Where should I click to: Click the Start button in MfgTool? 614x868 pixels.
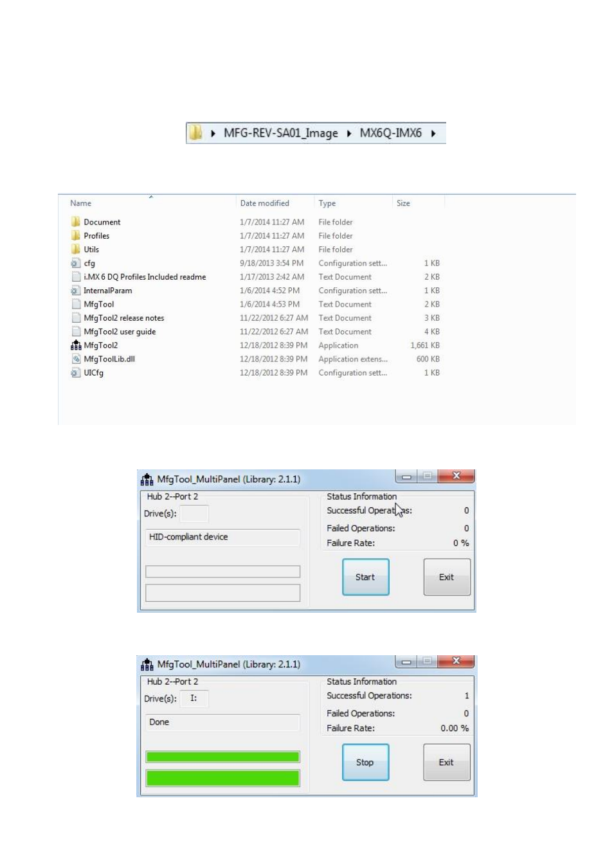[x=365, y=577]
